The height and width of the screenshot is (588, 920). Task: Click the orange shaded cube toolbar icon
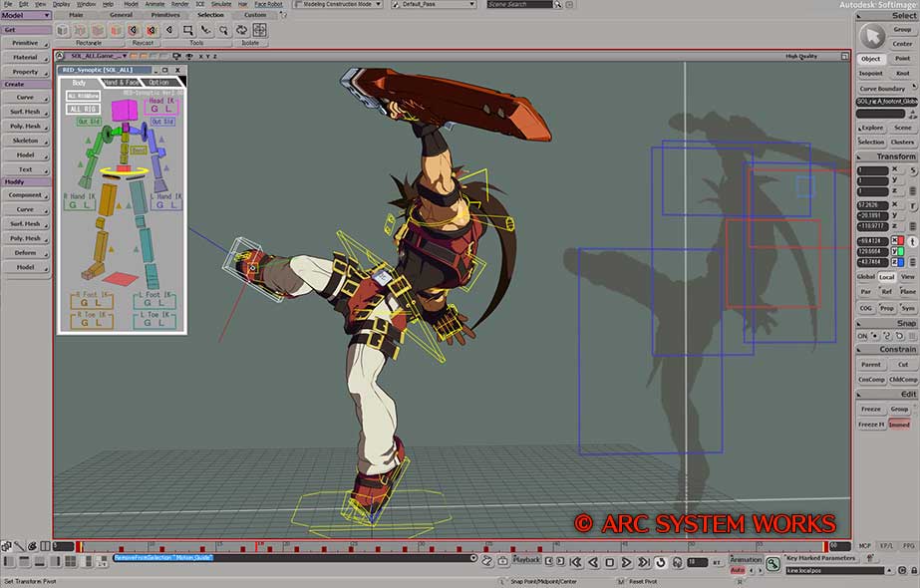click(x=117, y=30)
